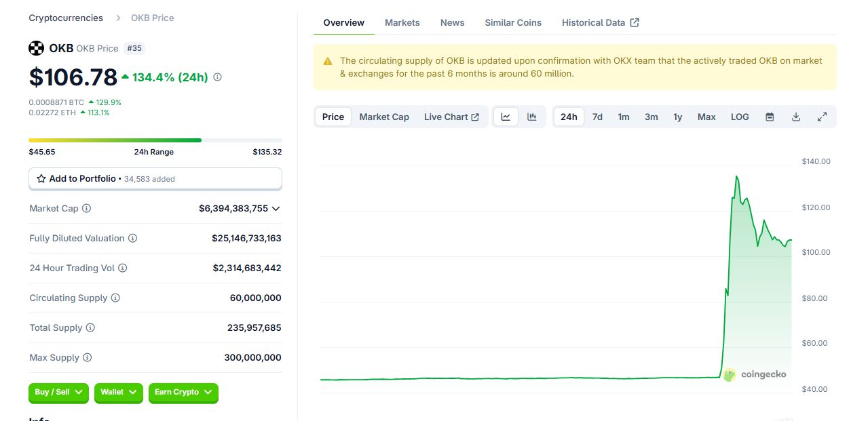
Task: Click the $6,394,383,755 market cap value
Action: [233, 209]
